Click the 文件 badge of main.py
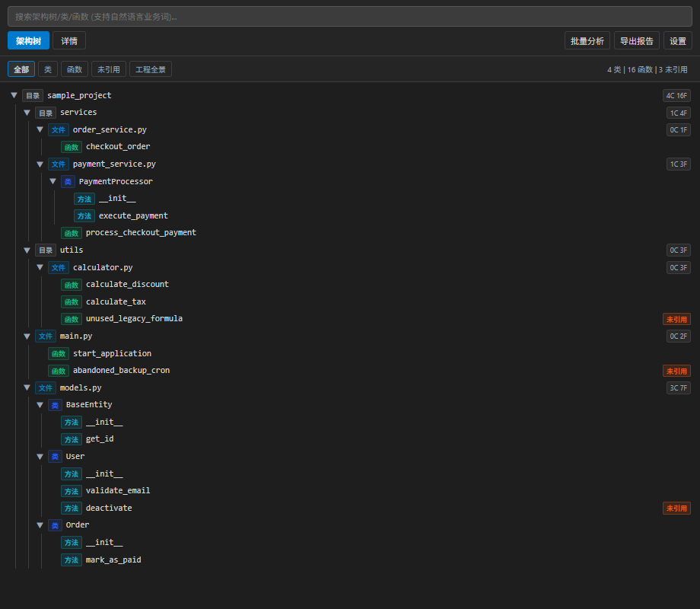 pos(46,336)
